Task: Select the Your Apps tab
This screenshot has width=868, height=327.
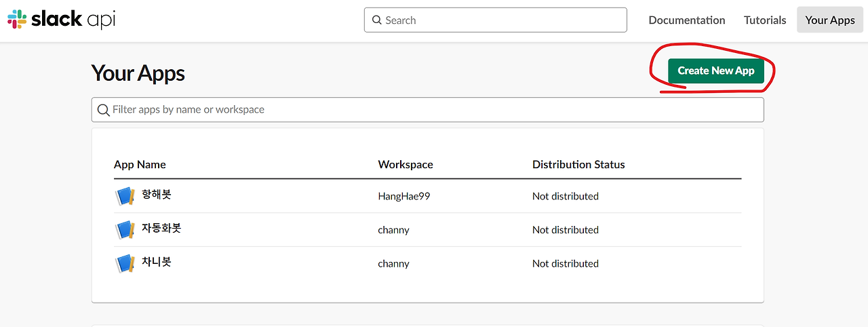Action: click(x=829, y=20)
